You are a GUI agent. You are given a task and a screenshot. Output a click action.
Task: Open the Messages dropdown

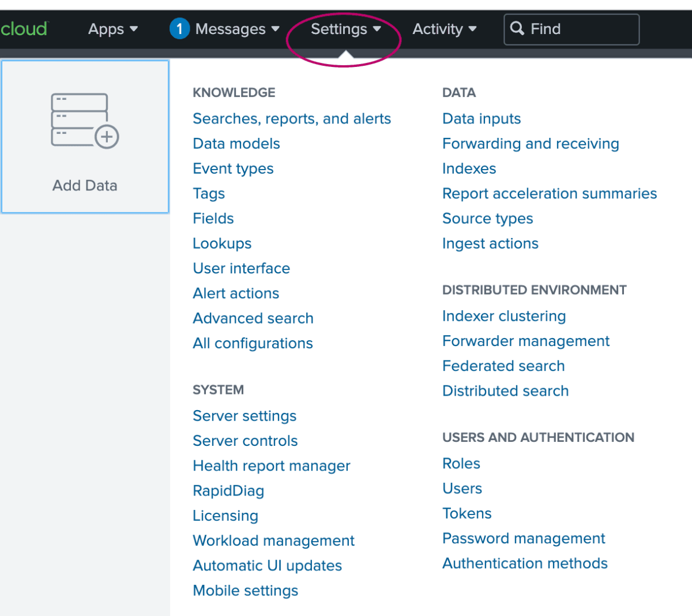(237, 29)
